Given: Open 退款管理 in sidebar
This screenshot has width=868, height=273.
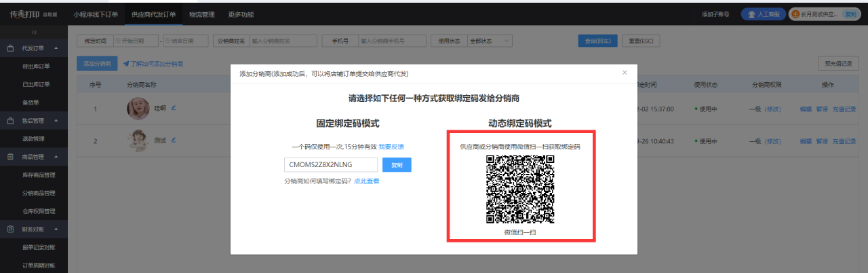Looking at the screenshot, I should (x=33, y=139).
